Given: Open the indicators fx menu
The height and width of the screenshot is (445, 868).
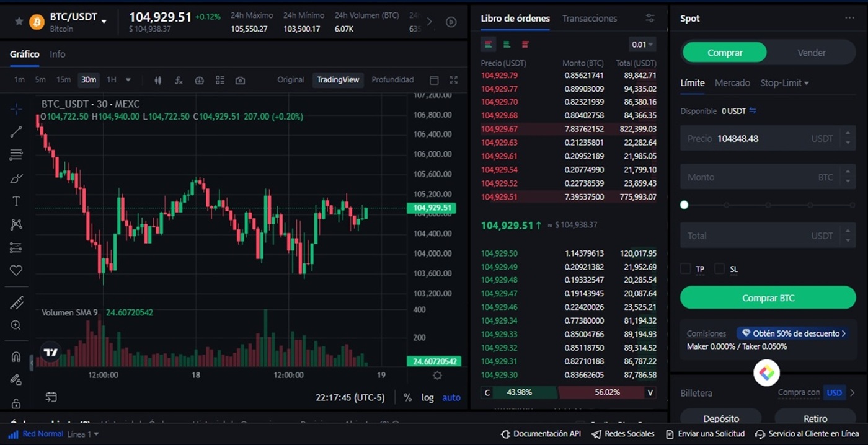Looking at the screenshot, I should (x=179, y=80).
